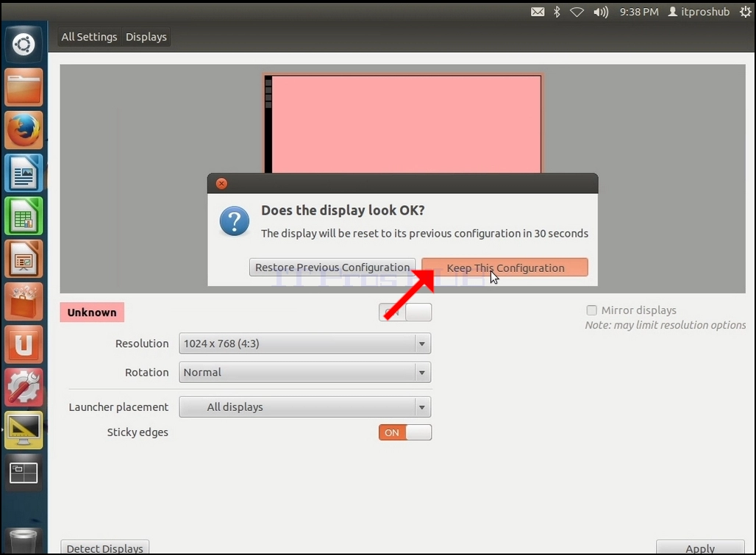Open the sound volume indicator
The image size is (756, 555).
tap(601, 12)
